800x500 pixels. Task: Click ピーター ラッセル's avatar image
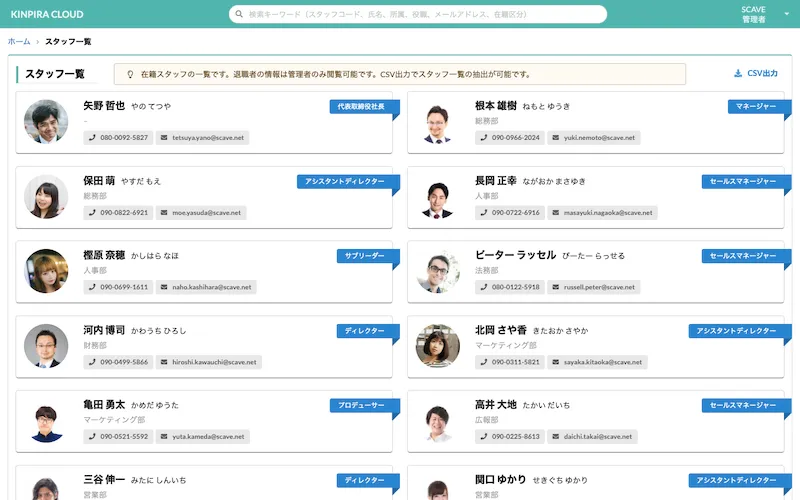pos(438,271)
